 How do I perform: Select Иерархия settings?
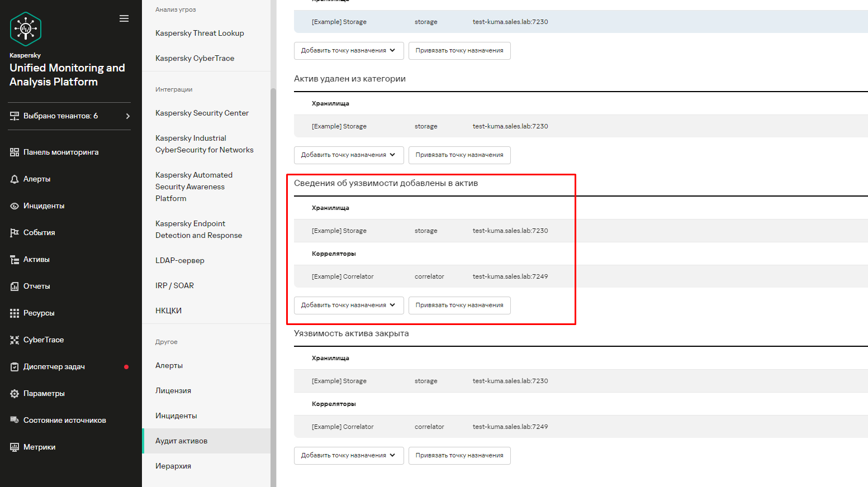[x=173, y=466]
